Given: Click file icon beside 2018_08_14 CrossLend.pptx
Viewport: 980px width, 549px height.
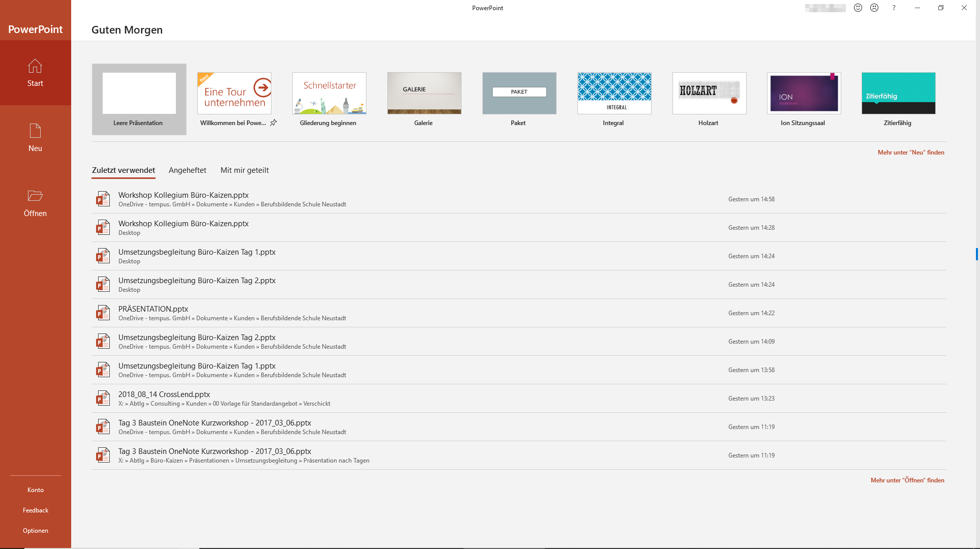Looking at the screenshot, I should pyautogui.click(x=103, y=398).
